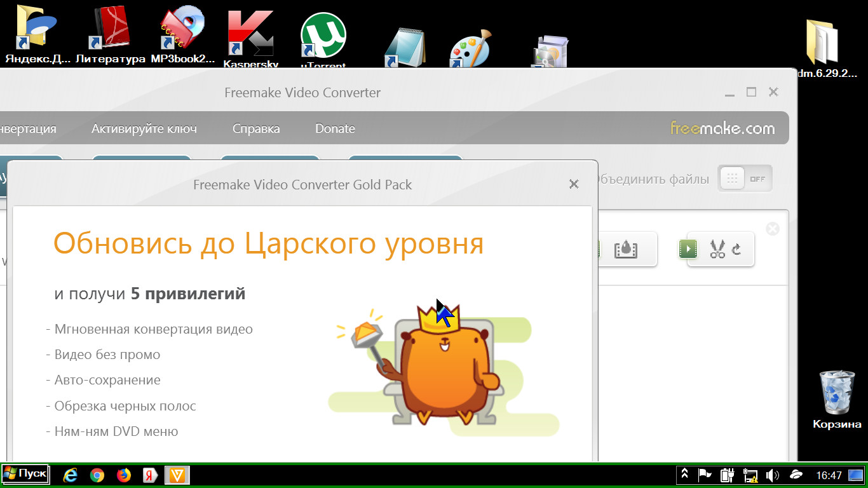The height and width of the screenshot is (488, 868).
Task: Open the battery power tray icon
Action: pyautogui.click(x=727, y=475)
